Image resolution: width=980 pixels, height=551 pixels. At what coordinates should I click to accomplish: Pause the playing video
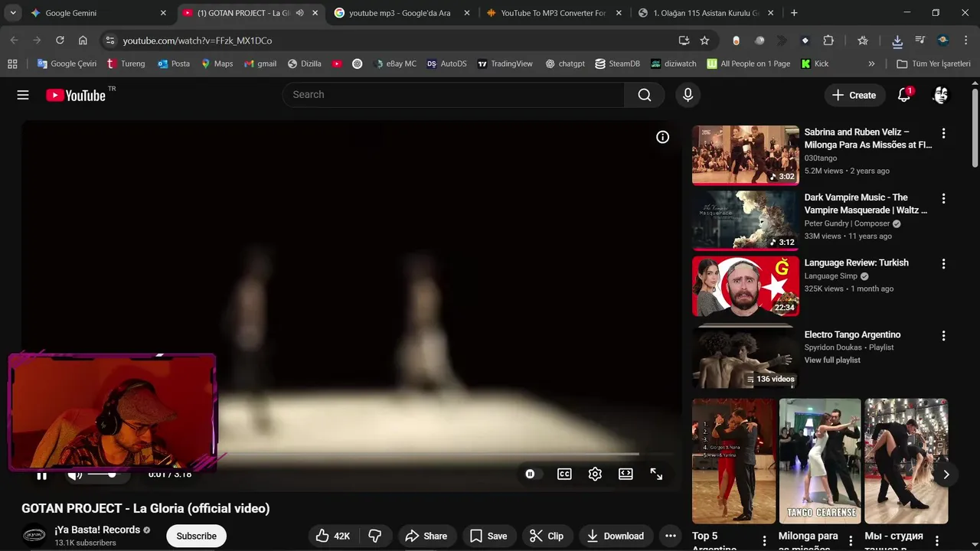[x=42, y=474]
